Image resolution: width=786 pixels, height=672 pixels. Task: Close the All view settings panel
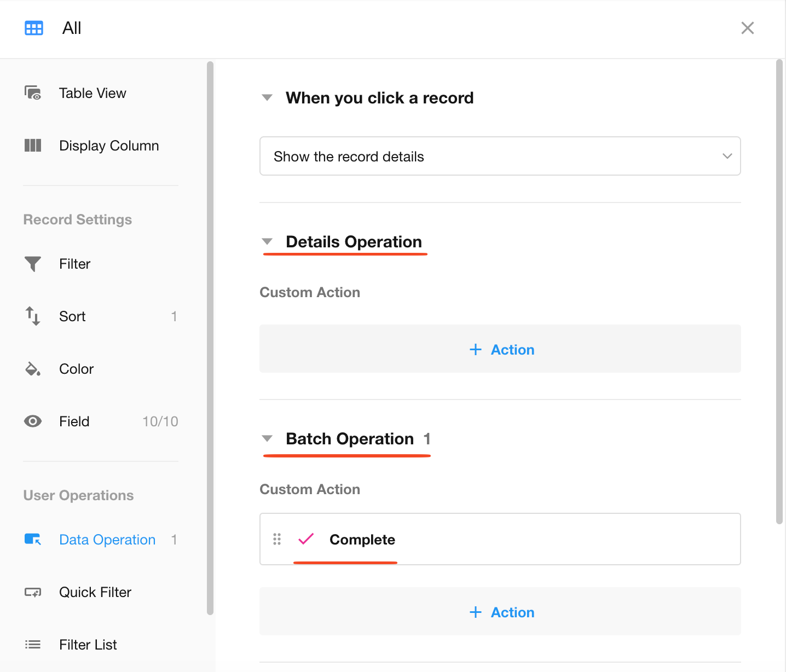(747, 28)
